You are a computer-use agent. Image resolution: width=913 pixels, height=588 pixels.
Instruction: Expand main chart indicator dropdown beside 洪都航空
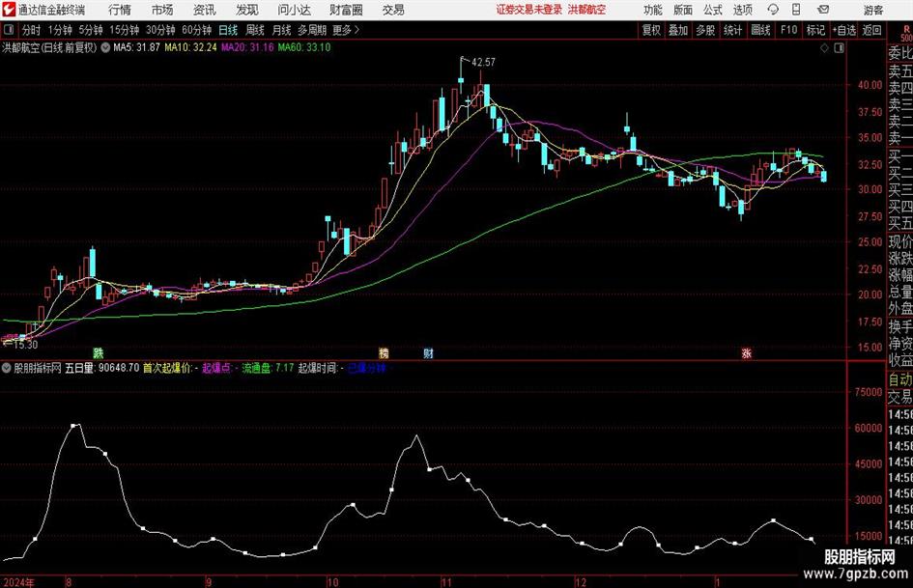pos(105,47)
